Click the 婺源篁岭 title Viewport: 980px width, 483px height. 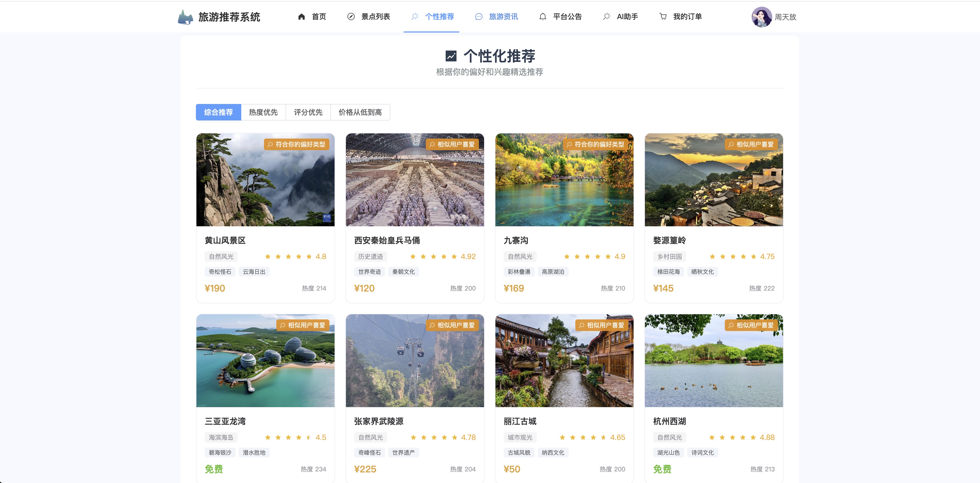(x=670, y=241)
